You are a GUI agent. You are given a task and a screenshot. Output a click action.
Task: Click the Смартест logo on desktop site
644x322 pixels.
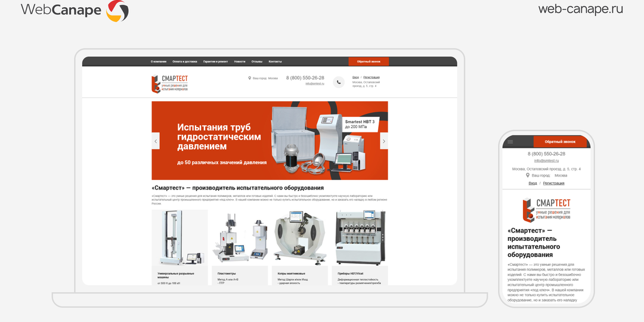(x=169, y=83)
